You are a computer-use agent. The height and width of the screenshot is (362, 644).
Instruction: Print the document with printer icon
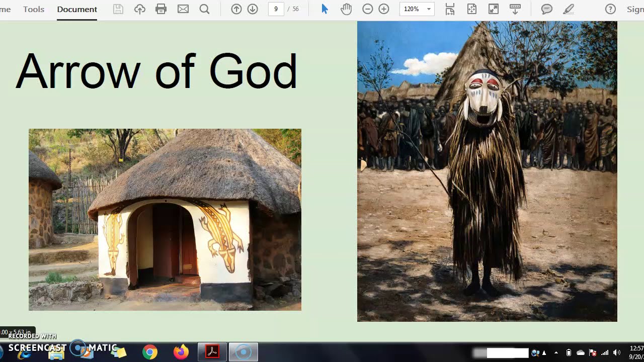tap(161, 9)
